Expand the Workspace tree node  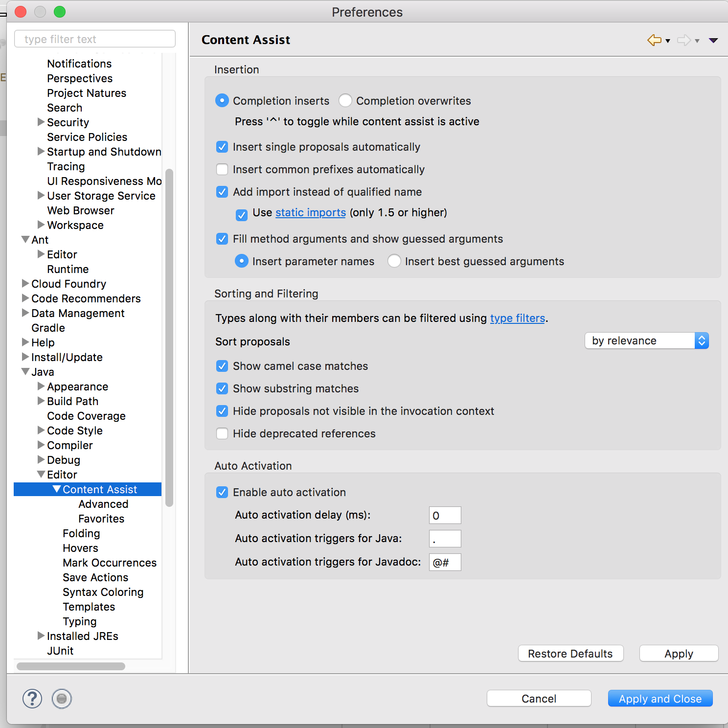tap(41, 225)
